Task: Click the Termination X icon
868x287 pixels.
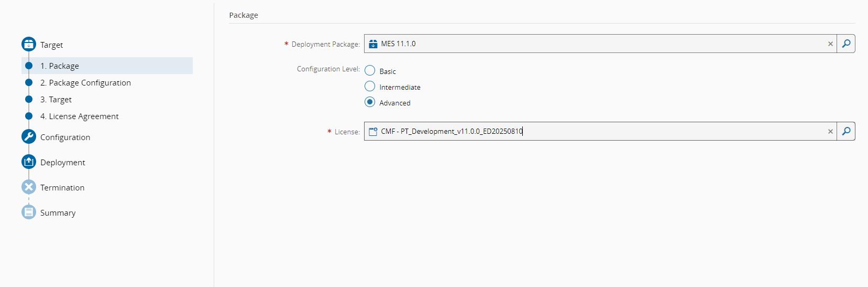Action: point(29,187)
